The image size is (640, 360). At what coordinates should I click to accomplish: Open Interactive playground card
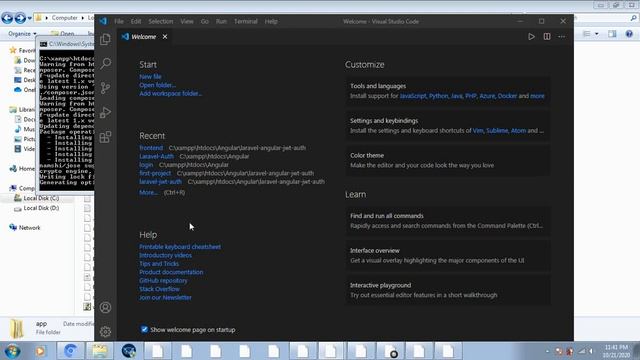coord(447,290)
